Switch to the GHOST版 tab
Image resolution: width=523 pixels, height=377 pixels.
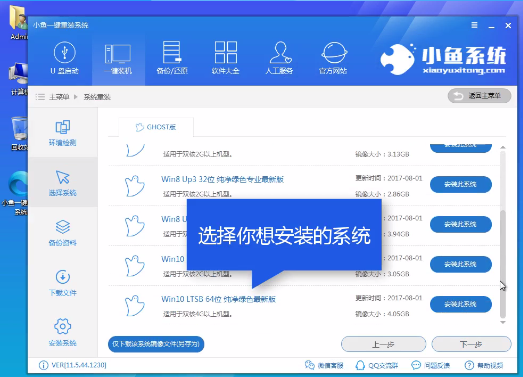point(156,127)
